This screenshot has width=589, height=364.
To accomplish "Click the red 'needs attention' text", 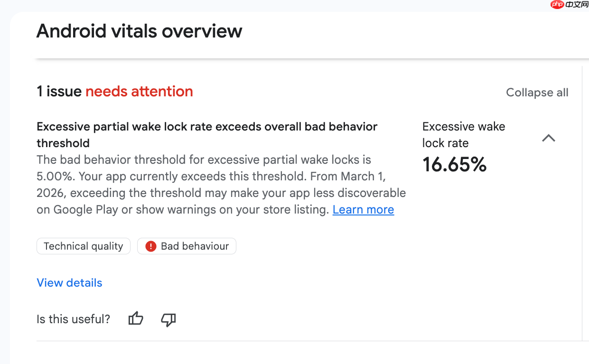I will 139,91.
